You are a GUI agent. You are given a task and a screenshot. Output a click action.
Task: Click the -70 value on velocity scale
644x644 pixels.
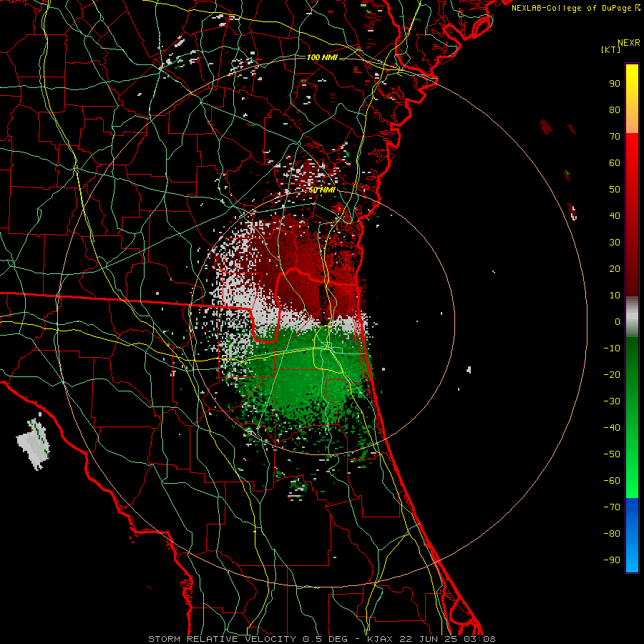(x=612, y=507)
